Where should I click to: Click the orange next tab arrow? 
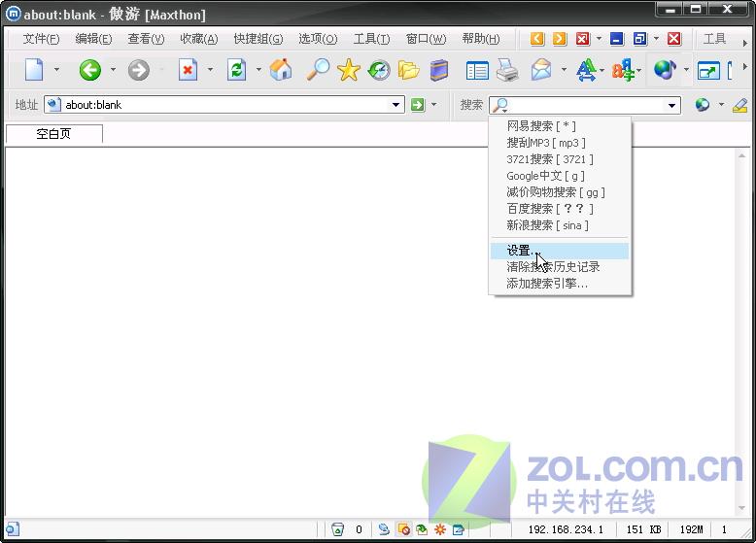(560, 39)
